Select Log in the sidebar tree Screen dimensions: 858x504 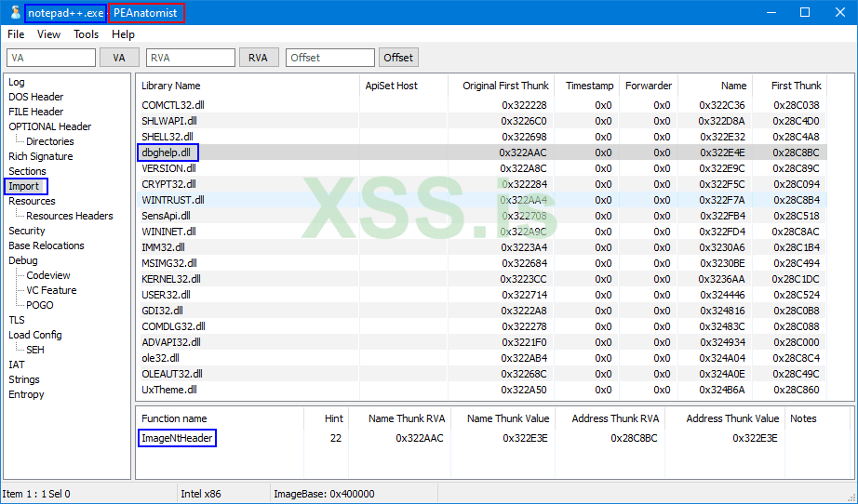17,82
